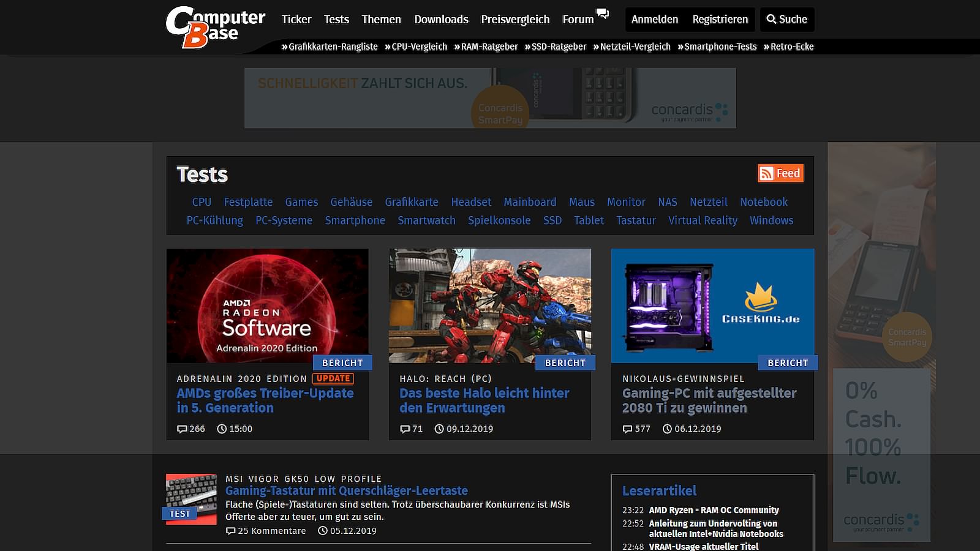This screenshot has height=551, width=980.
Task: Filter tests by Netzteil
Action: pyautogui.click(x=709, y=202)
